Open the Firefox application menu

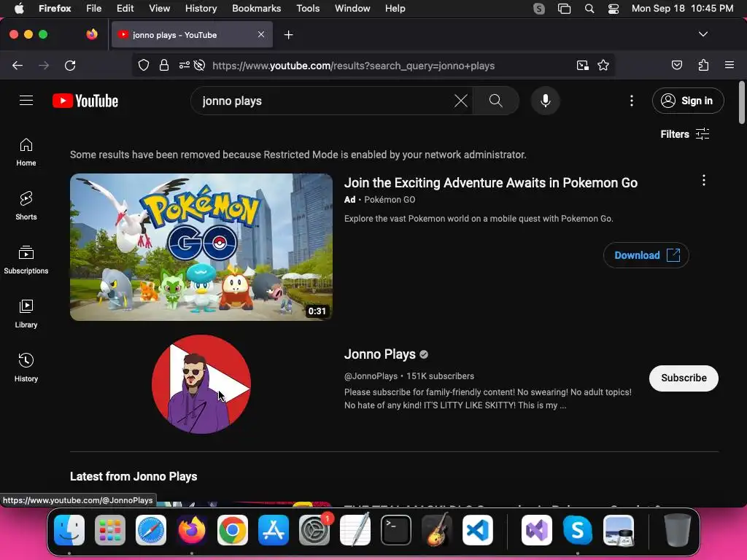(729, 65)
